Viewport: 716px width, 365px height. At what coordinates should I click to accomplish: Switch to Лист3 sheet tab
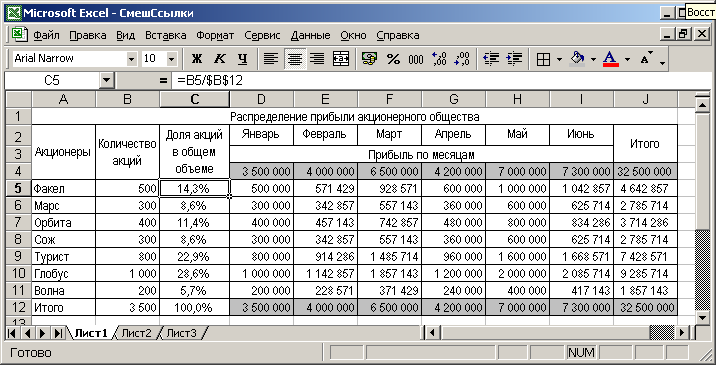coord(181,333)
